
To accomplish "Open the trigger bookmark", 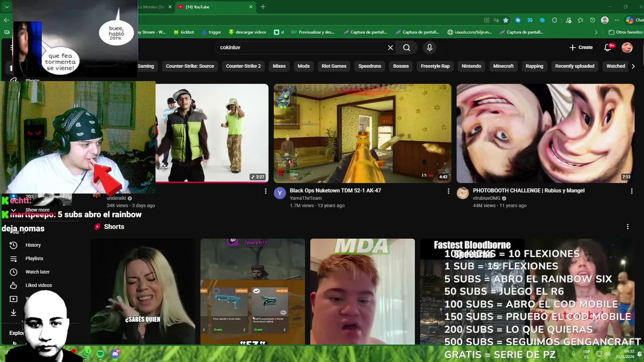I will (x=211, y=32).
